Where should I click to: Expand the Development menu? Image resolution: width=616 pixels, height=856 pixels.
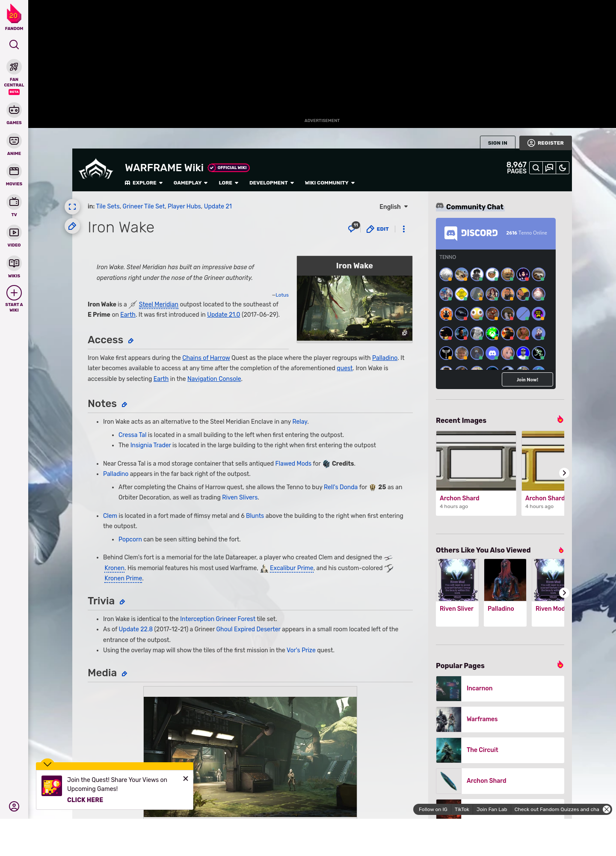pos(272,183)
